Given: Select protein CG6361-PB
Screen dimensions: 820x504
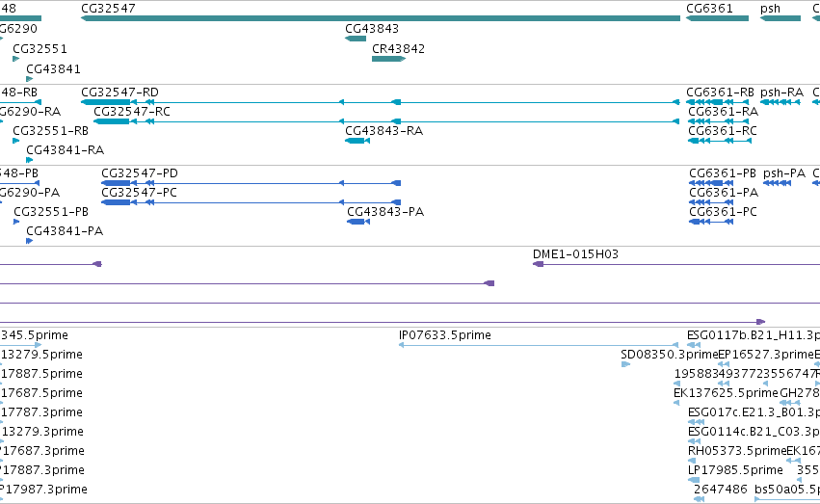Looking at the screenshot, I should point(711,183).
